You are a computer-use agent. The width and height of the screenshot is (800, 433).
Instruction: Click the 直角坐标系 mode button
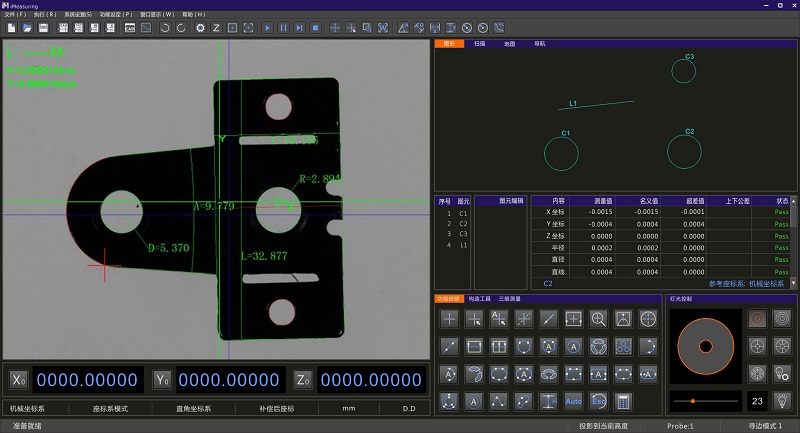193,409
